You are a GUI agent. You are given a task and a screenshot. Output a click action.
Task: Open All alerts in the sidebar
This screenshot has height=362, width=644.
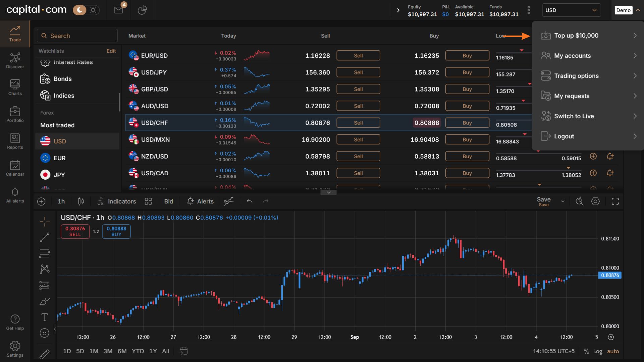(x=15, y=195)
